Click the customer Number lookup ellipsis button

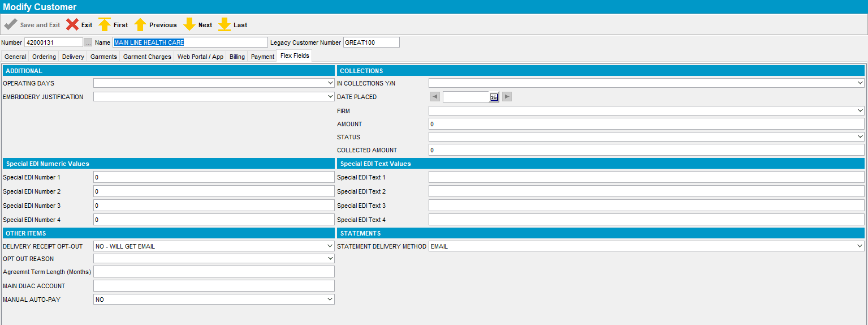point(88,42)
